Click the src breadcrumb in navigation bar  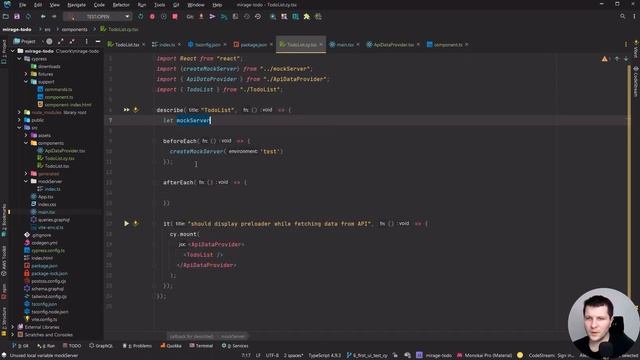point(47,29)
